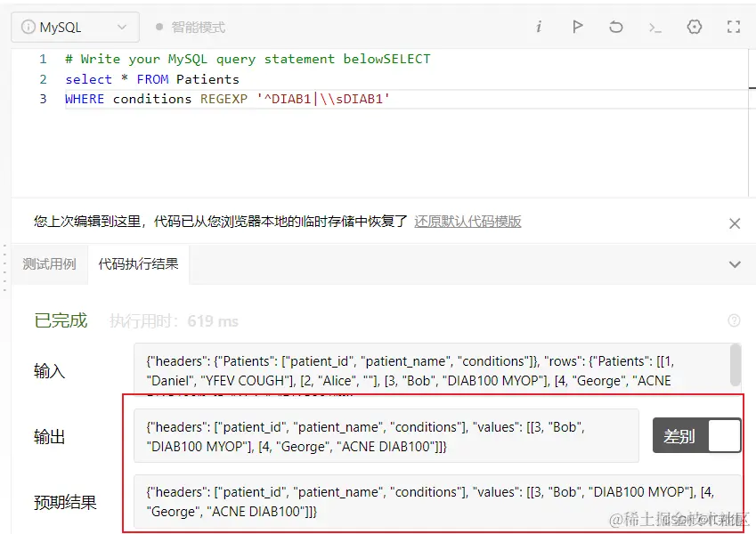Screen dimensions: 756x534
Task: Click the REGEXP keyword in line 3
Action: [x=224, y=99]
